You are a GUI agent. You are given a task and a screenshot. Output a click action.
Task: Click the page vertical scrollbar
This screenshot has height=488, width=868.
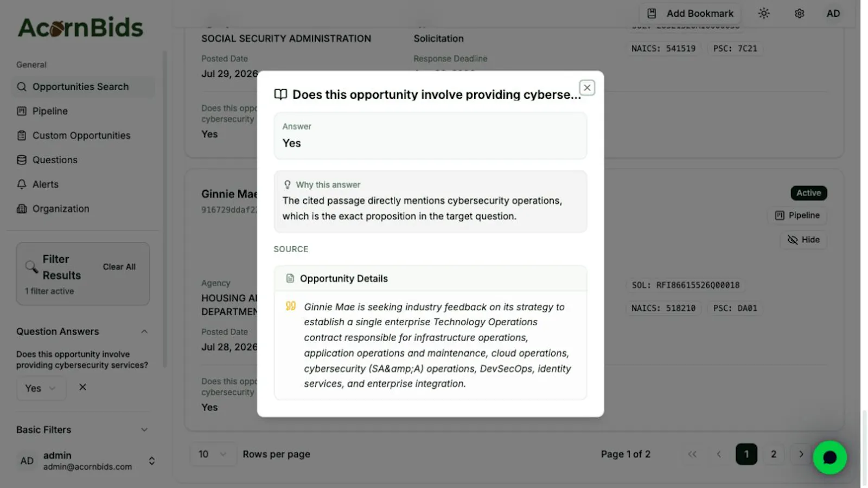click(x=864, y=447)
